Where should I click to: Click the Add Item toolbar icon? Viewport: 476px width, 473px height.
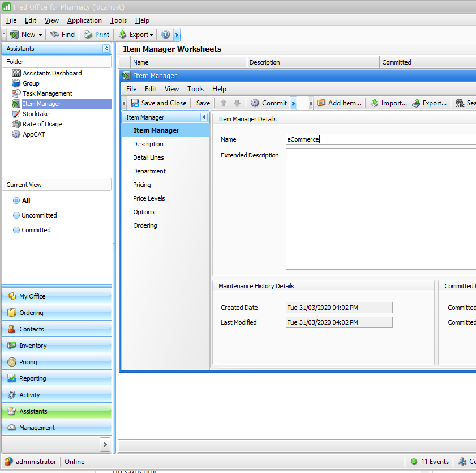pyautogui.click(x=321, y=103)
